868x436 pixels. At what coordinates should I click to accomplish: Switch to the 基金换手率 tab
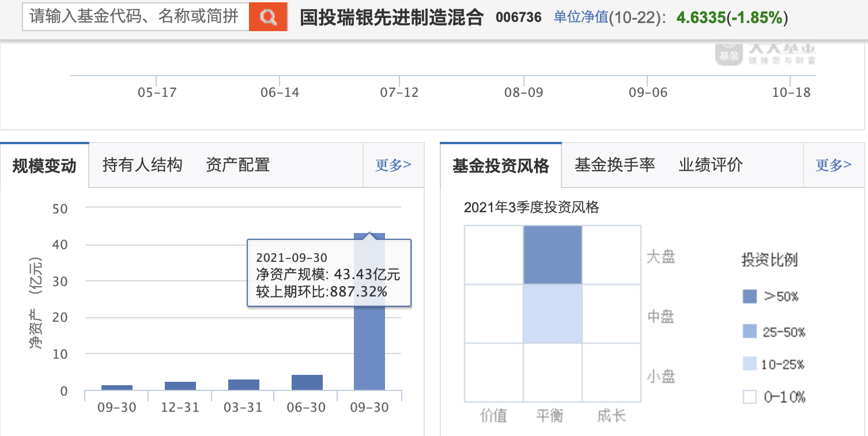615,165
